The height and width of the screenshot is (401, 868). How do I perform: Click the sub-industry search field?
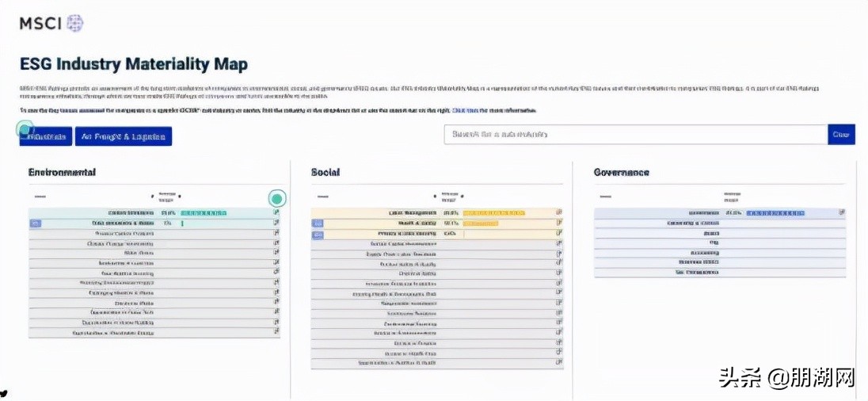point(635,135)
